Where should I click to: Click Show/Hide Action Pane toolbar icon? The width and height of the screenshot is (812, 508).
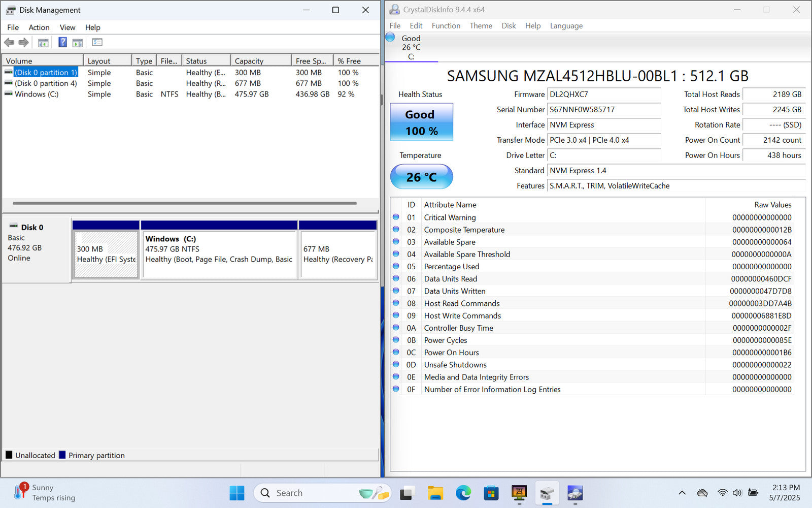[x=78, y=43]
